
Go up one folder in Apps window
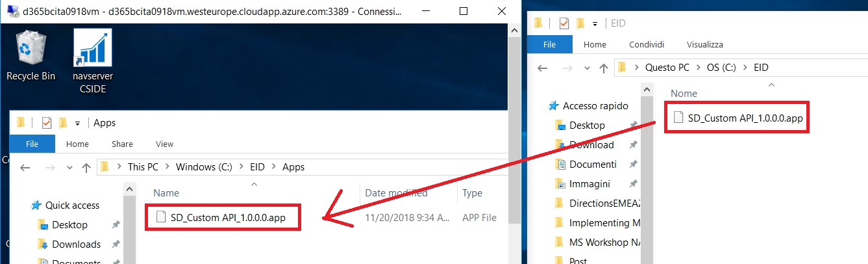tap(86, 167)
